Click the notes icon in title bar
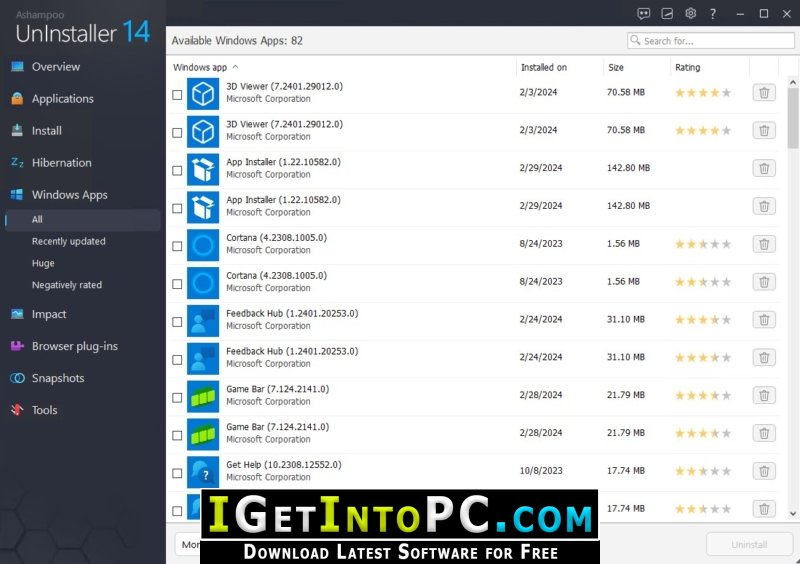 click(x=667, y=14)
